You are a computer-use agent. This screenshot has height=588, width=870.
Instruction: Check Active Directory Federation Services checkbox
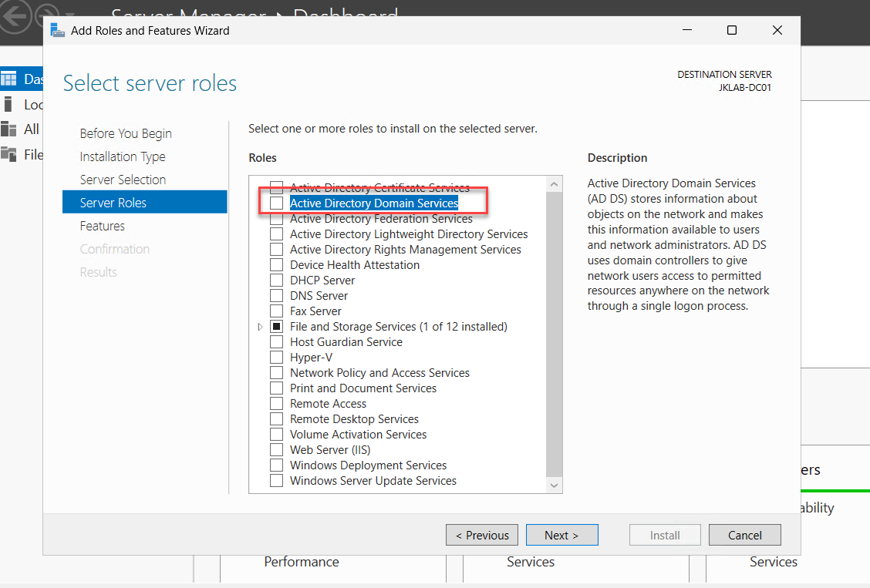(276, 219)
